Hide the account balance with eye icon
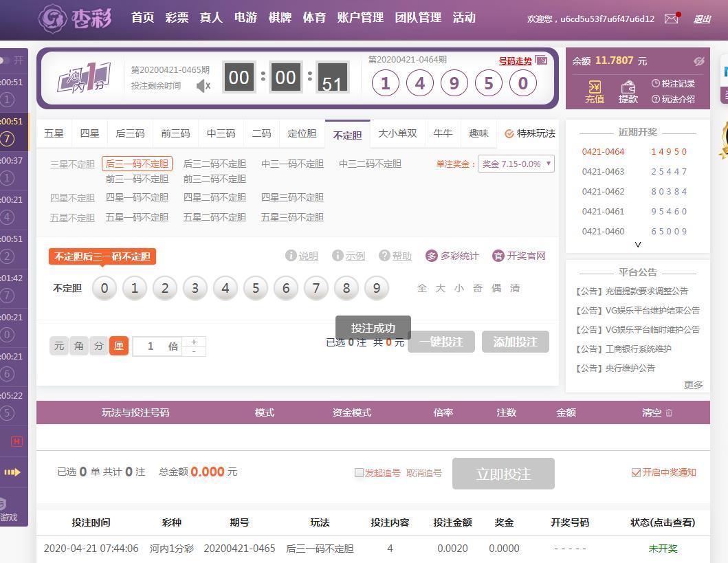This screenshot has width=728, height=563. pos(698,61)
